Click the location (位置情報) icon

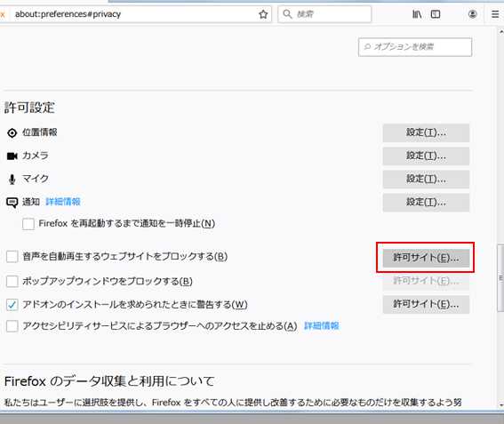(x=12, y=132)
